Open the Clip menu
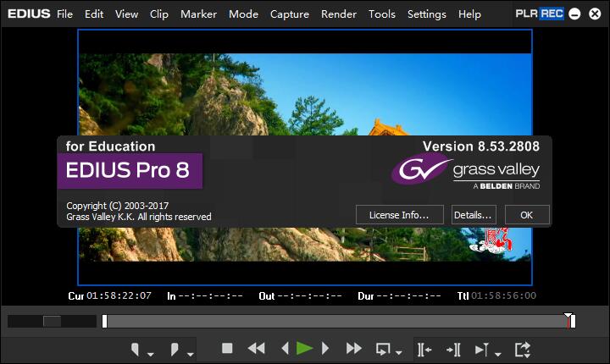Viewport: 610px width, 364px height. 159,14
